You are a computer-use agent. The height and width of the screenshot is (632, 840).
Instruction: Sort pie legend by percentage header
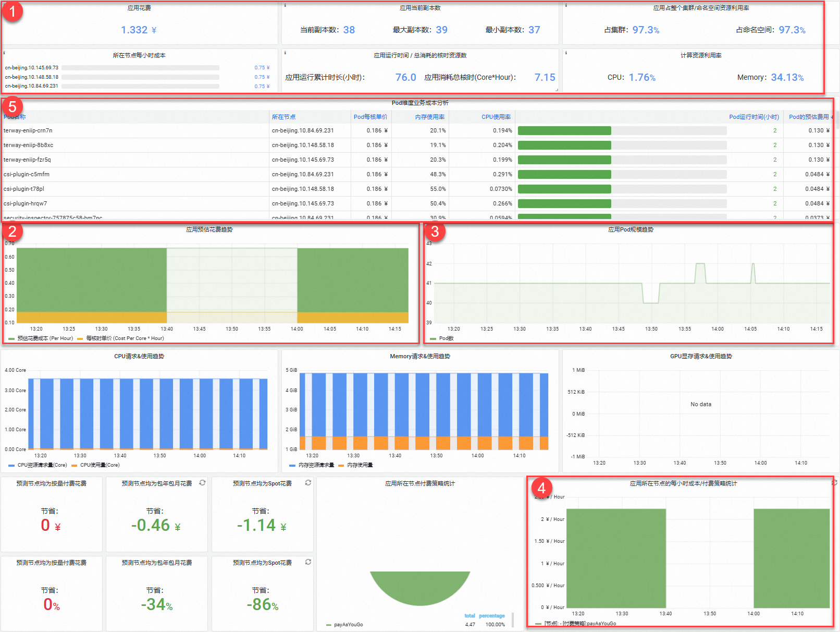pyautogui.click(x=492, y=616)
